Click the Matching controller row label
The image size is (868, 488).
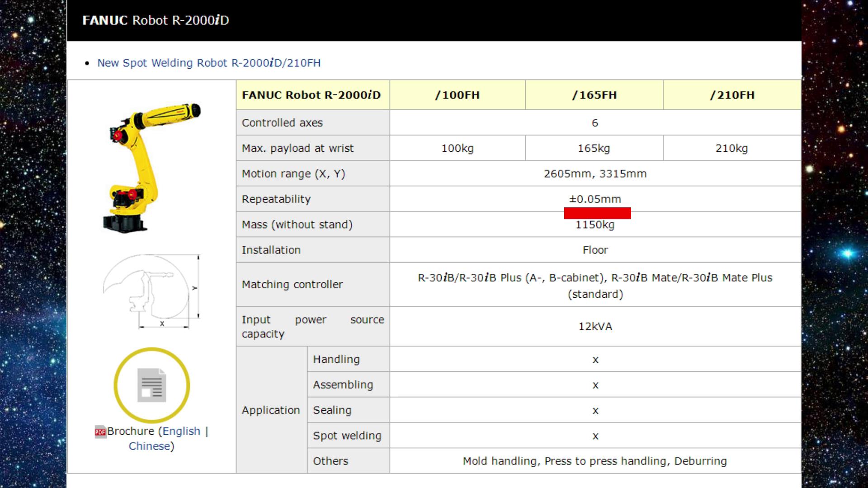(292, 284)
